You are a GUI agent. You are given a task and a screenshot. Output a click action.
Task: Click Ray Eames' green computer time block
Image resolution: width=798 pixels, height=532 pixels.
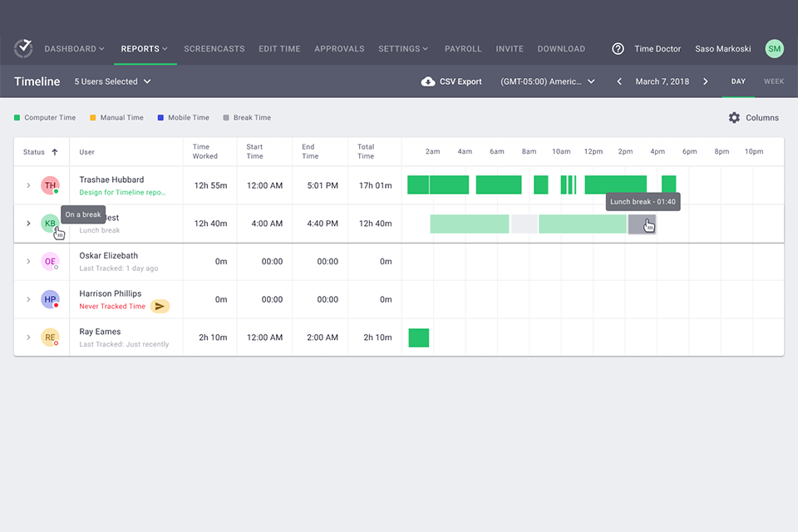[x=419, y=337]
